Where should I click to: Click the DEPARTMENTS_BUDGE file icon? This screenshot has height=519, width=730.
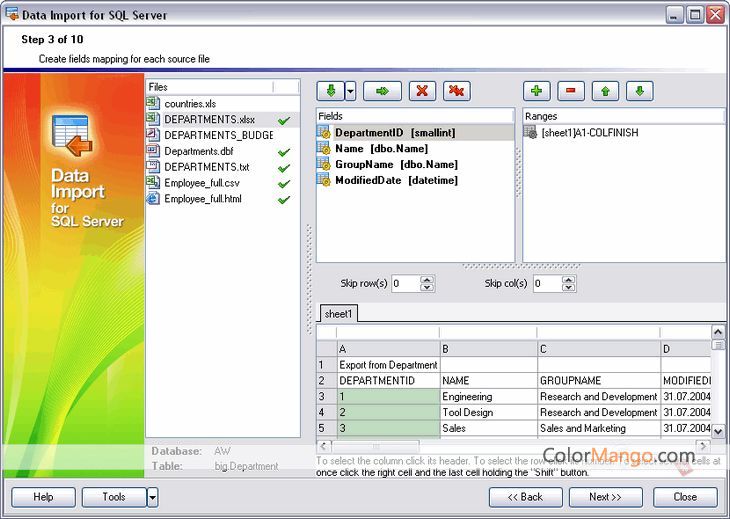[x=153, y=135]
